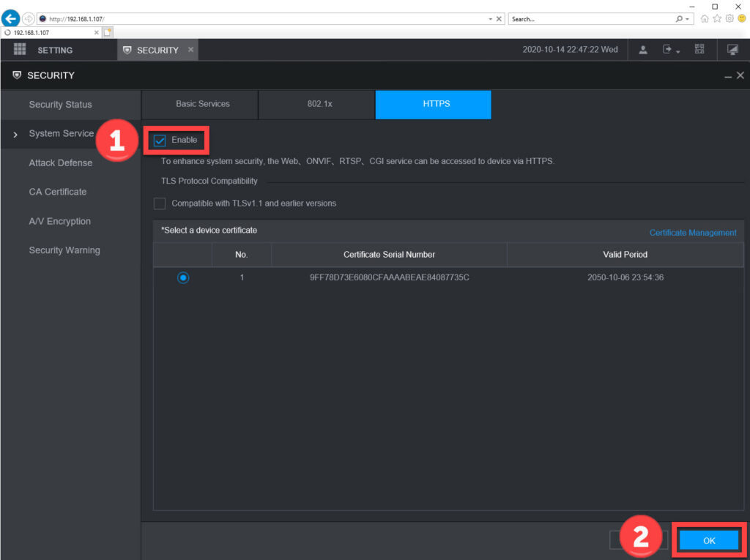
Task: Open the live view monitor icon
Action: click(732, 50)
